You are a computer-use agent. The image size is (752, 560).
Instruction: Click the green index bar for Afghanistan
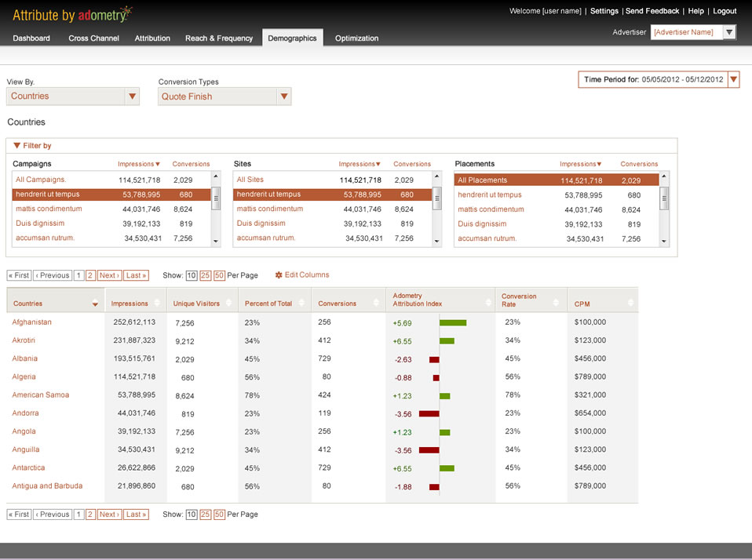453,323
